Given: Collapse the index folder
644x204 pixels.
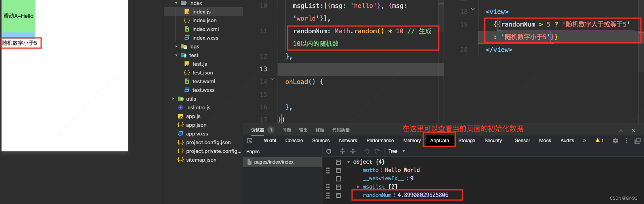Looking at the screenshot, I should click(x=176, y=3).
